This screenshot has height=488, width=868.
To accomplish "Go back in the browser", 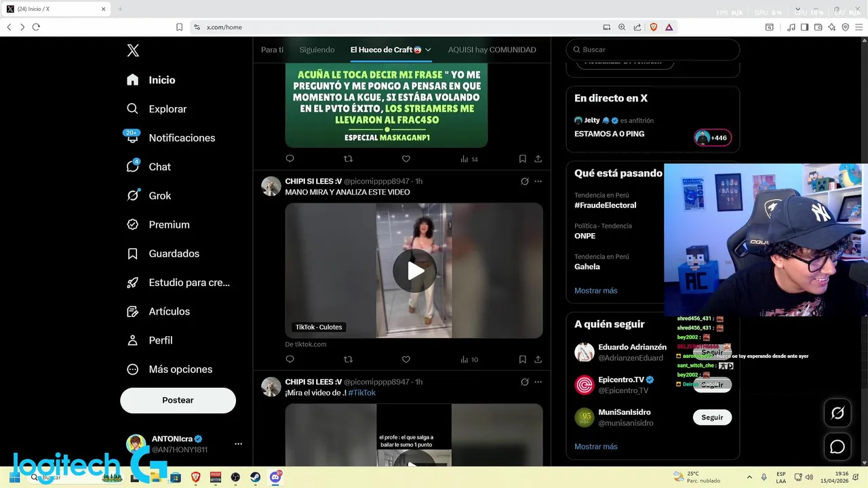I will 9,27.
